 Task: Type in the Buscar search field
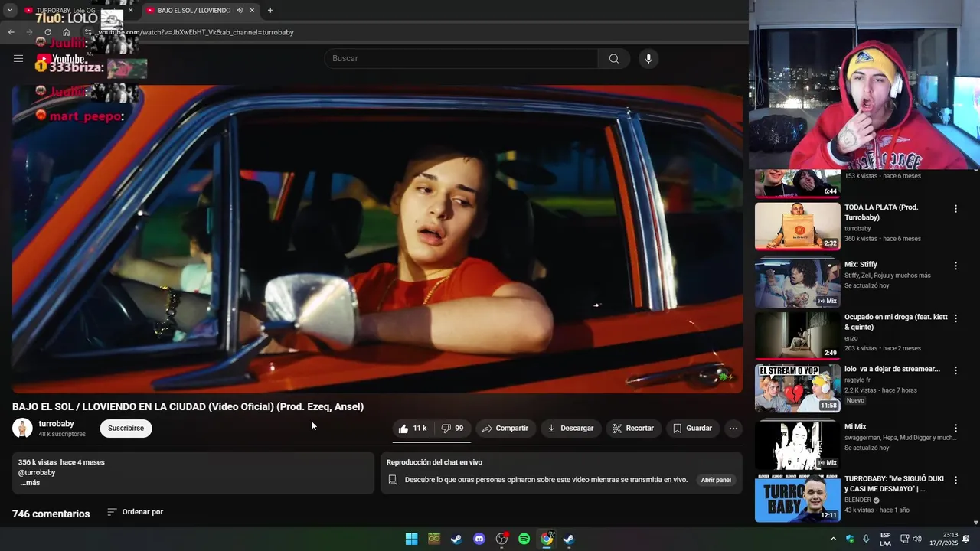click(461, 59)
